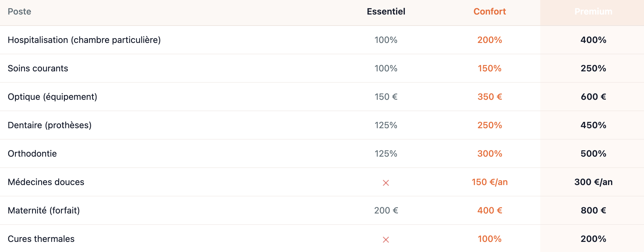Click the Essentiel 200 € maternité value
The image size is (644, 252).
(x=386, y=211)
